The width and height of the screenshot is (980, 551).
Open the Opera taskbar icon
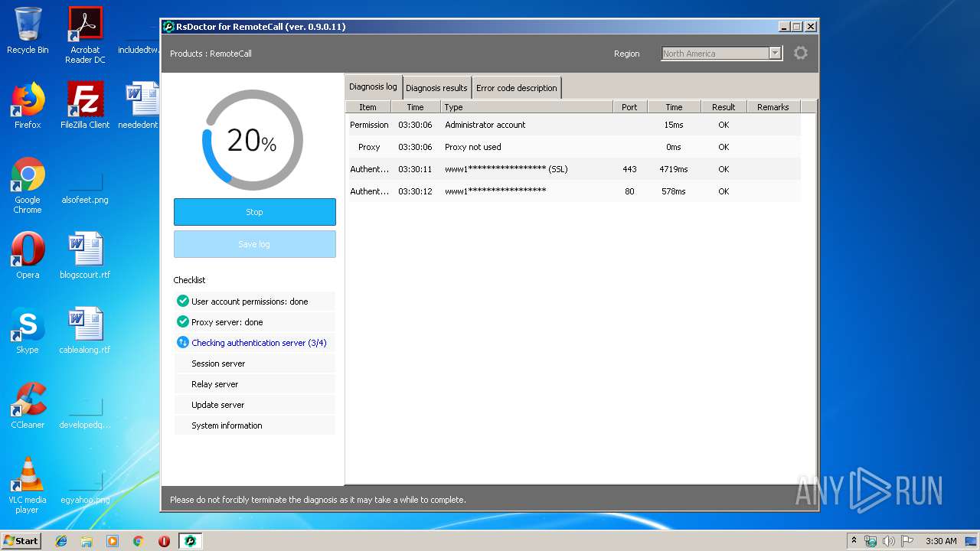pyautogui.click(x=164, y=541)
